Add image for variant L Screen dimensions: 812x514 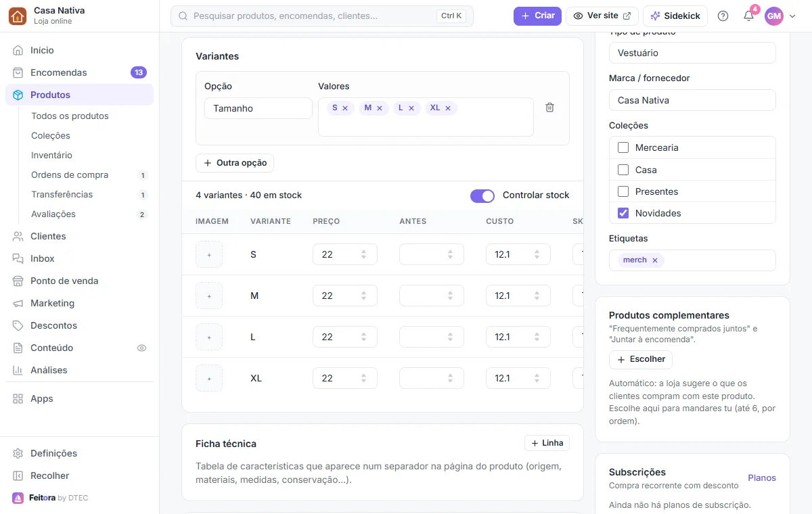[209, 337]
